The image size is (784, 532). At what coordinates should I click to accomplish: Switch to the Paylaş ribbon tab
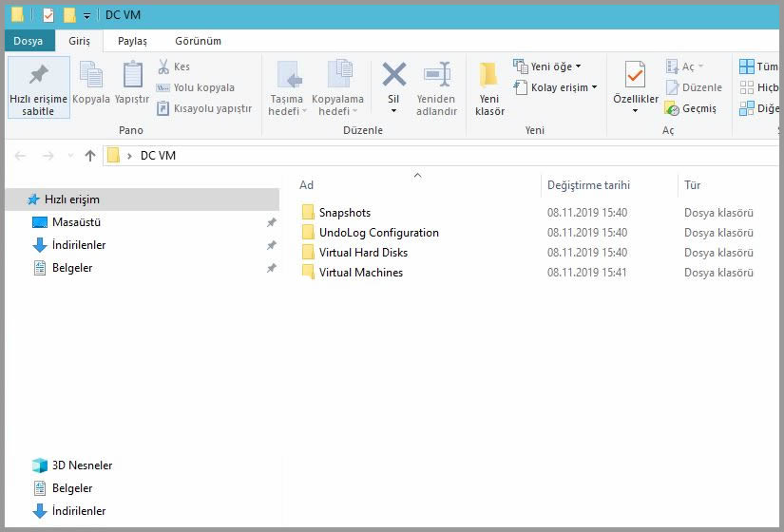pos(132,41)
